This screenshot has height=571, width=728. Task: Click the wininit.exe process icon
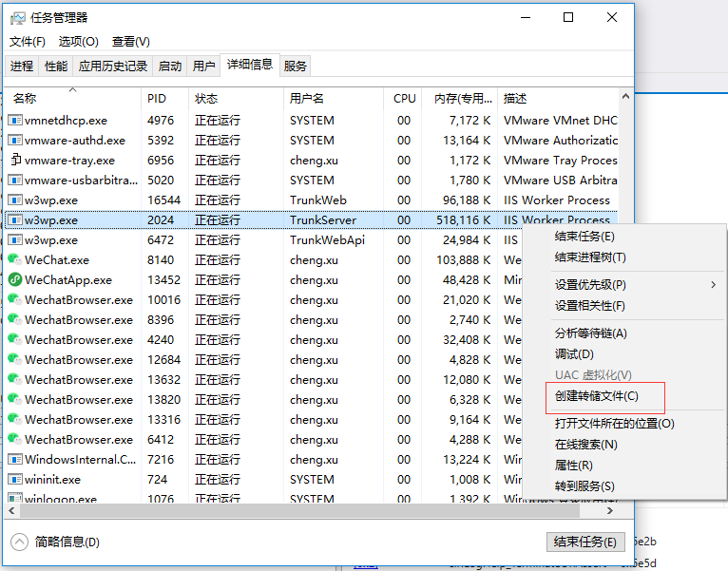(x=15, y=480)
